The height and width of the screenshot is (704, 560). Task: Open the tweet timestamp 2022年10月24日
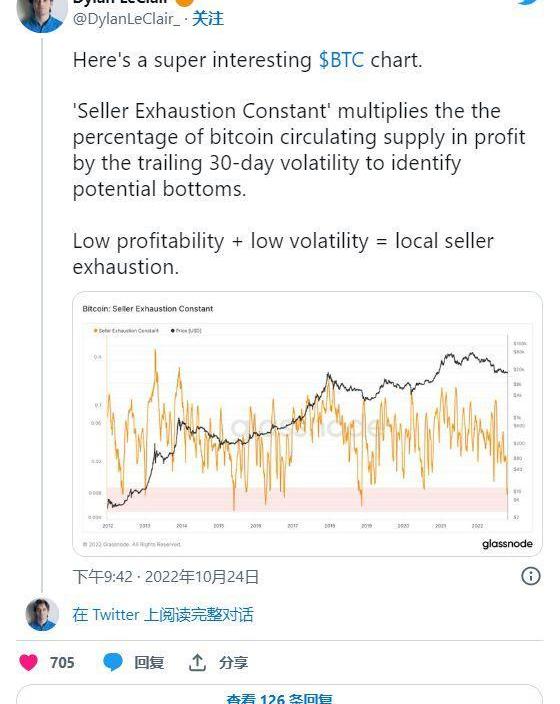[x=166, y=576]
